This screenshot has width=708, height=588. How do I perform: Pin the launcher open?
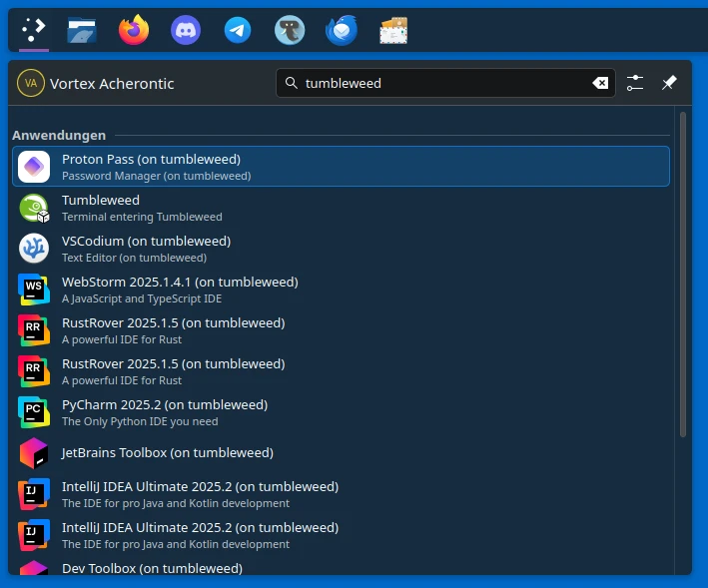coord(669,83)
